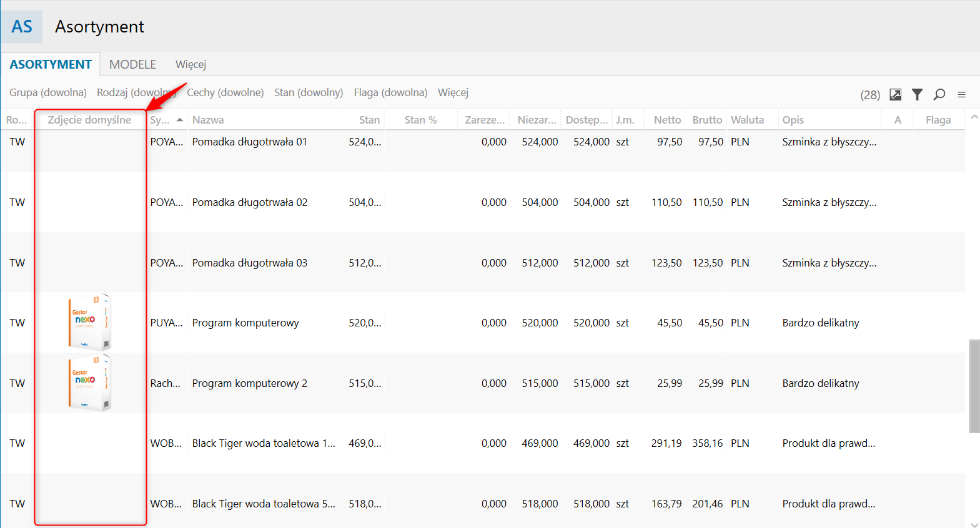
Task: Expand the Cechy (dowolne) filter
Action: (x=225, y=92)
